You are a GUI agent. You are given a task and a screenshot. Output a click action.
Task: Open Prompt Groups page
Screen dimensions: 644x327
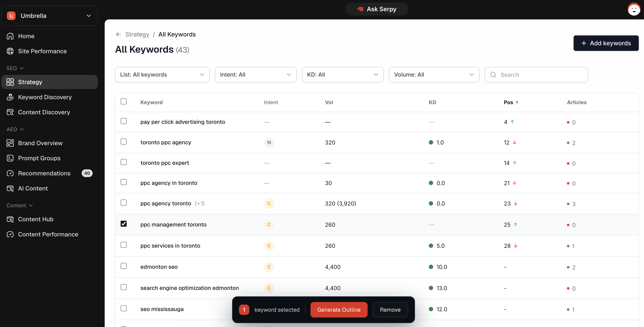click(x=50, y=158)
